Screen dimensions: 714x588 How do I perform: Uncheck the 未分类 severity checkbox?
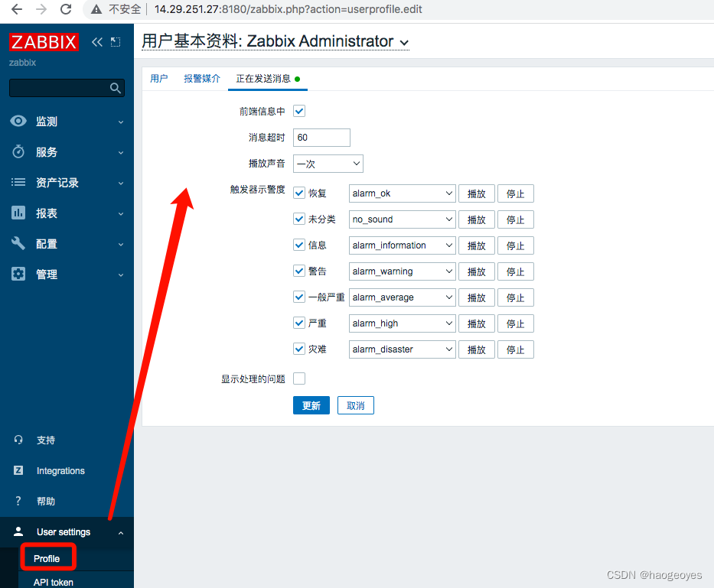(x=299, y=219)
